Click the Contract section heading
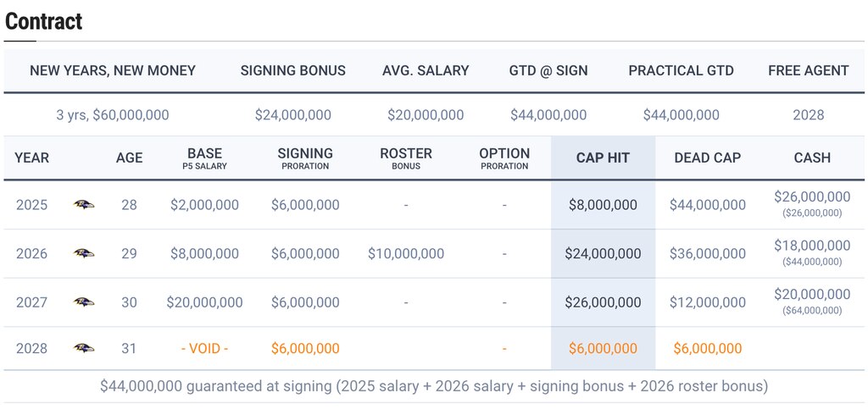 coord(43,21)
